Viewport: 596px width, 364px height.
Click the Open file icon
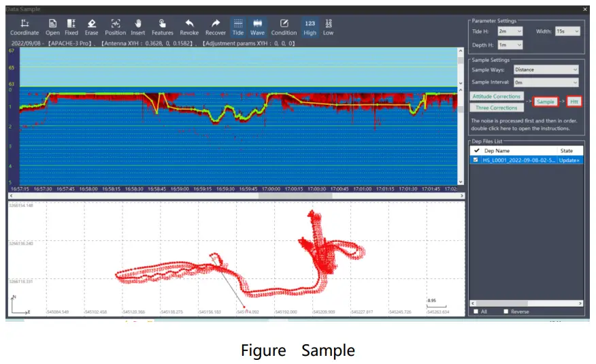pyautogui.click(x=52, y=27)
